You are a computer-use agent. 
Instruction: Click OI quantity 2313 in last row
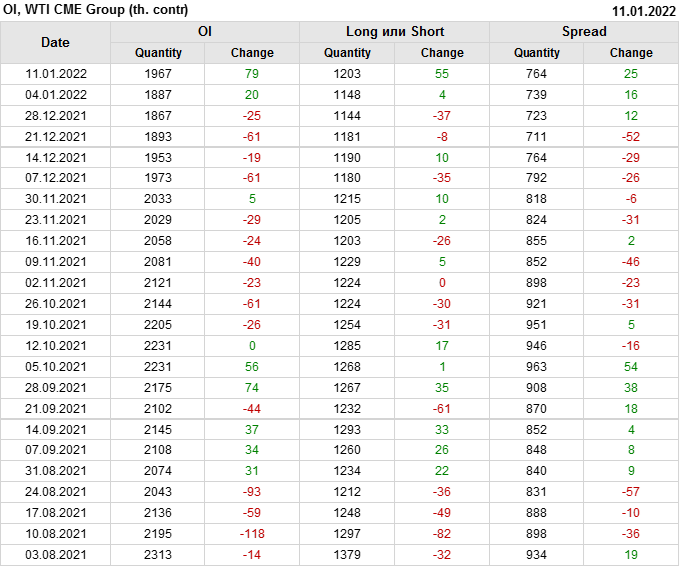(158, 555)
